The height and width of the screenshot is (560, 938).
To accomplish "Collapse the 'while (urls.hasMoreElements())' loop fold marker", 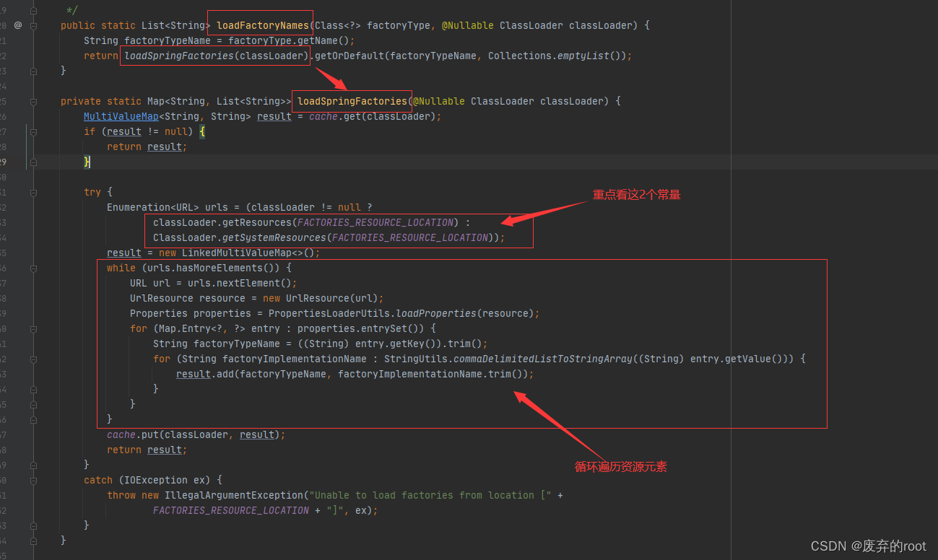I will 33,268.
